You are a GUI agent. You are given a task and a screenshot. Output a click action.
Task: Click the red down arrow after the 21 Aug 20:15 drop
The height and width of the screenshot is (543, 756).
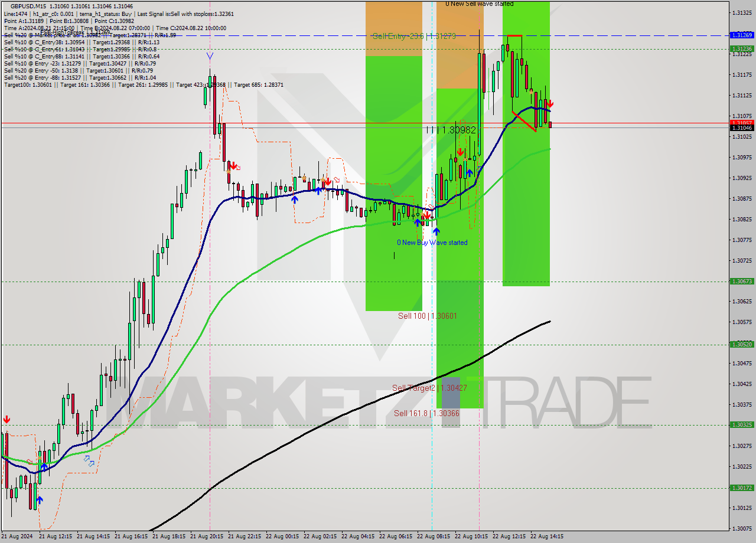pyautogui.click(x=233, y=166)
